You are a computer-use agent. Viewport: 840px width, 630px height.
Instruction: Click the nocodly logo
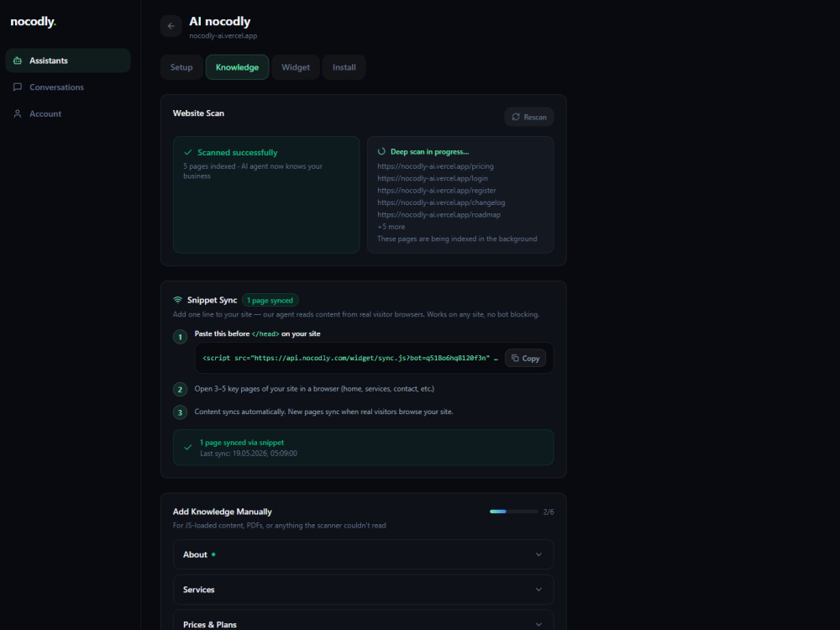click(34, 22)
